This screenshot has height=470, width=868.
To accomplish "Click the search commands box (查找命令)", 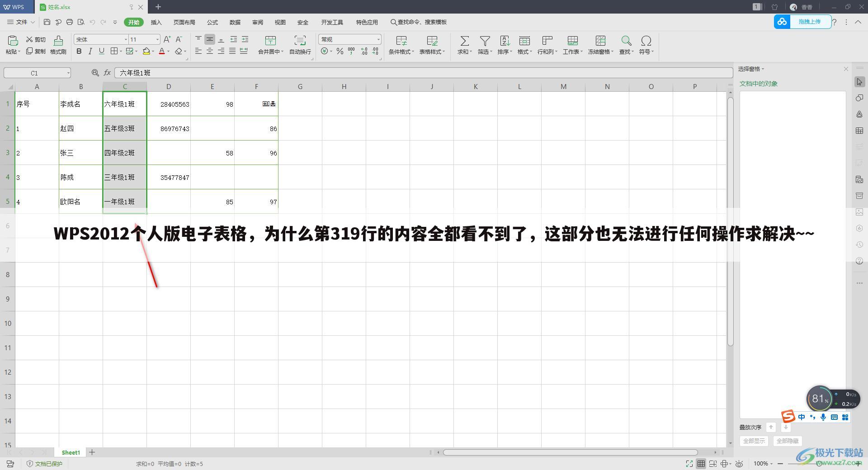I will tap(419, 22).
